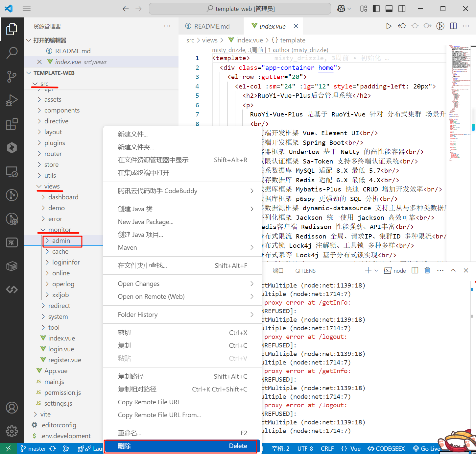Open GitLens commit graph in activity bar

click(12, 195)
